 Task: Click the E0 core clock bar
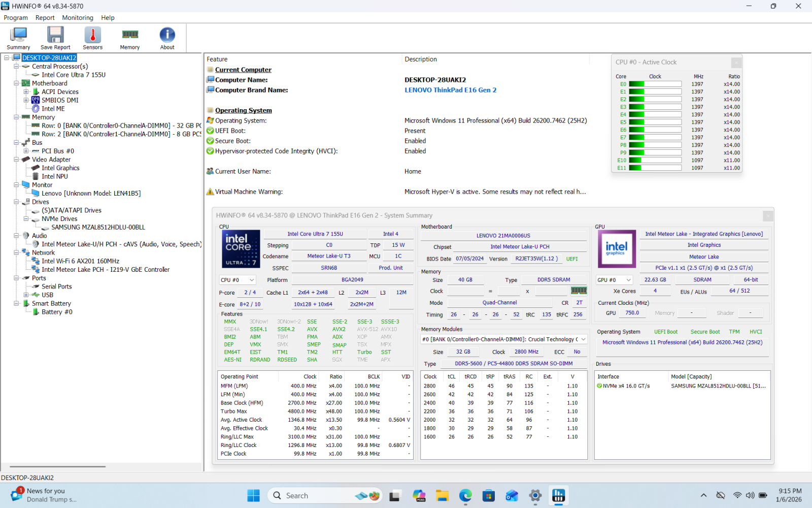pos(655,84)
